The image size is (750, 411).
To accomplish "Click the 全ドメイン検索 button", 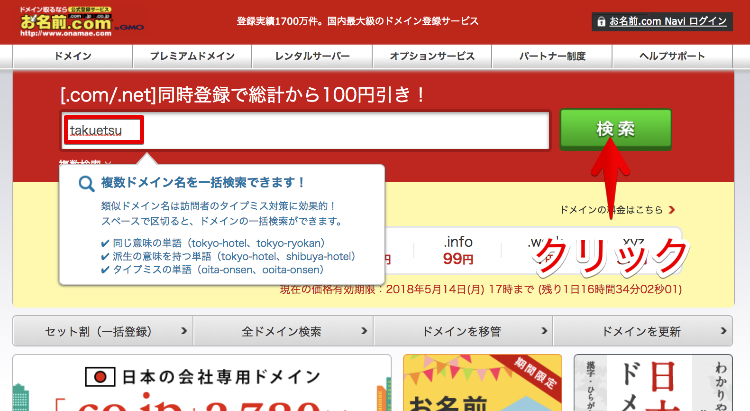I will (283, 331).
